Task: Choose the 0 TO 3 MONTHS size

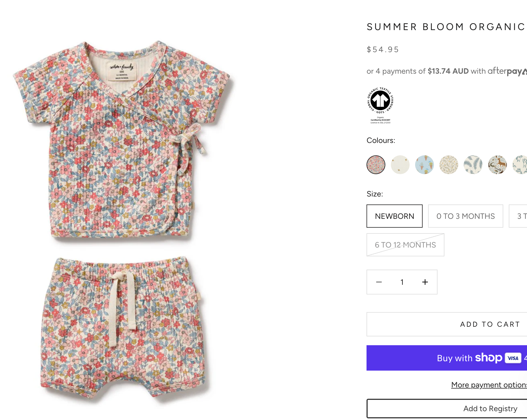Action: click(x=465, y=216)
